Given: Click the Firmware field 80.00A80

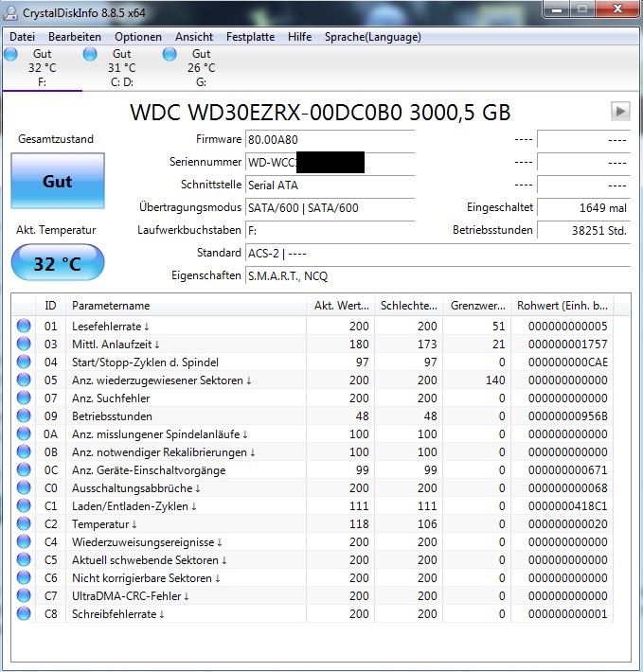Looking at the screenshot, I should click(330, 140).
